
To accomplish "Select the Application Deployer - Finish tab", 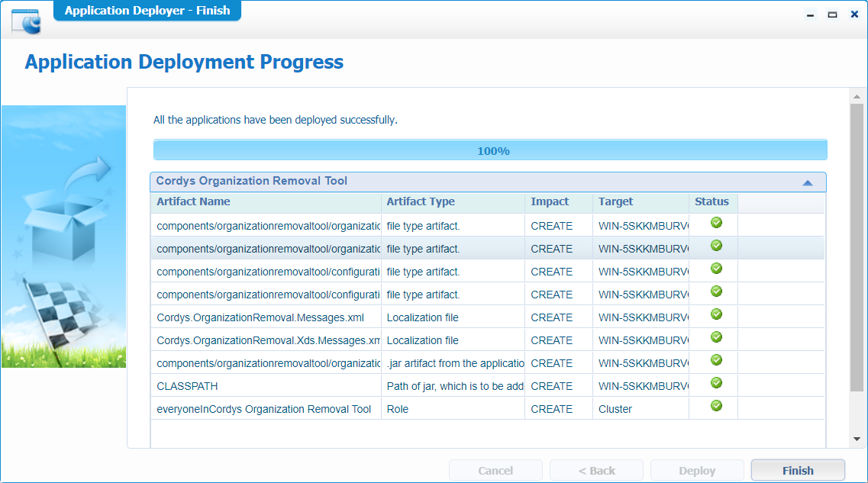I will (147, 10).
